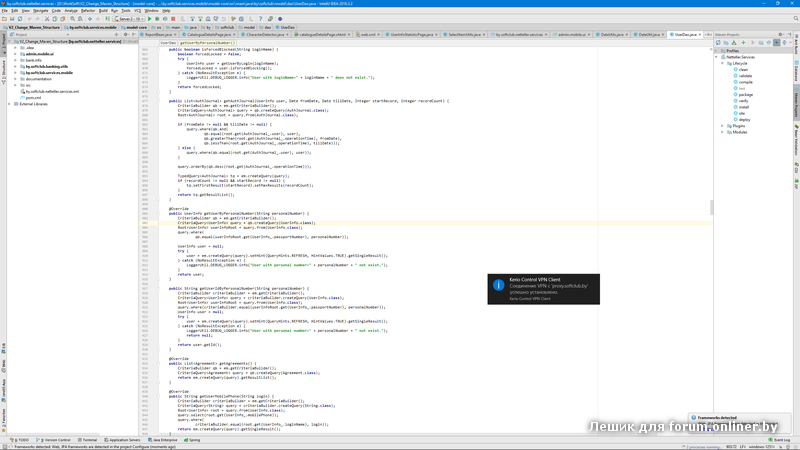Screen dimensions: 800x450
Task: Expand the Modules node in Maven Projects
Action: [723, 132]
